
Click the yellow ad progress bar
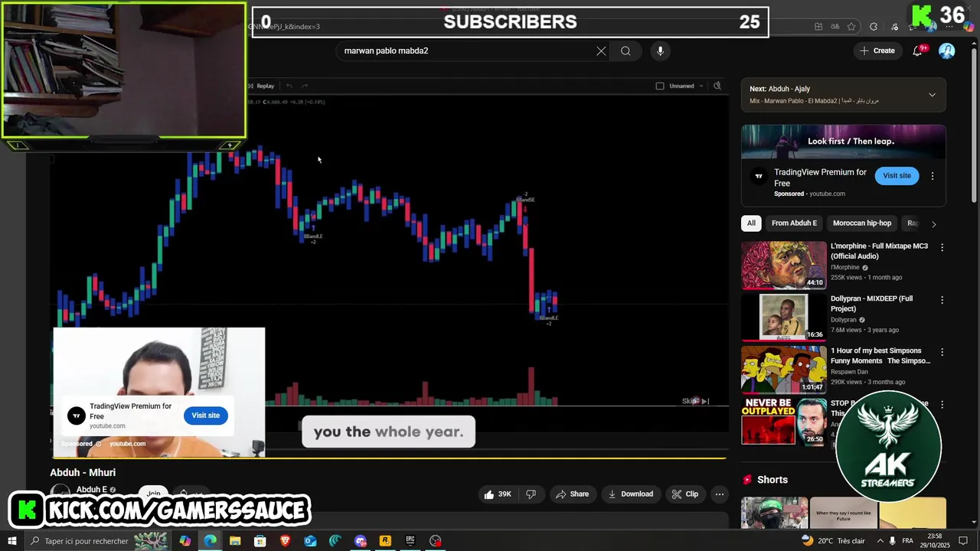pyautogui.click(x=388, y=458)
